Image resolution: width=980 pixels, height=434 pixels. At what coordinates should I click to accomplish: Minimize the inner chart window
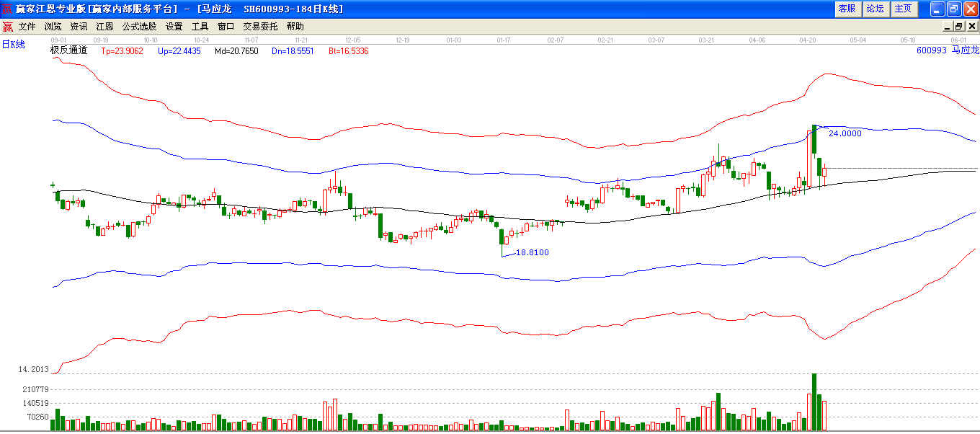click(x=948, y=27)
